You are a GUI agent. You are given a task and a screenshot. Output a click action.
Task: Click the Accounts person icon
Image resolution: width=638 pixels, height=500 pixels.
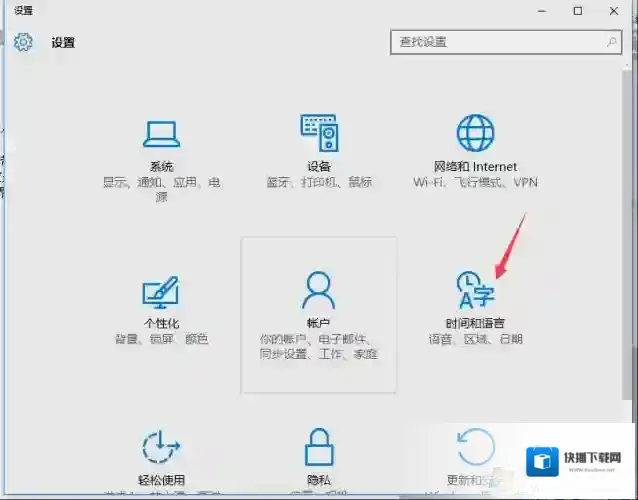coord(319,291)
